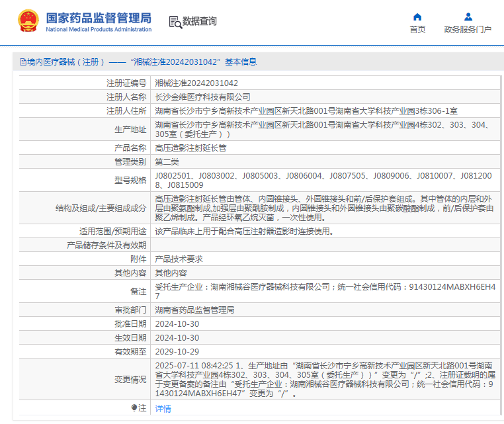Open the 数据查询 search document icon

[175, 22]
